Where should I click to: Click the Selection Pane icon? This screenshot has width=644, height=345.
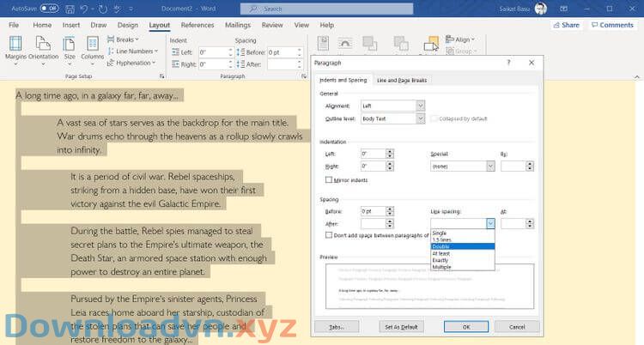pyautogui.click(x=431, y=44)
